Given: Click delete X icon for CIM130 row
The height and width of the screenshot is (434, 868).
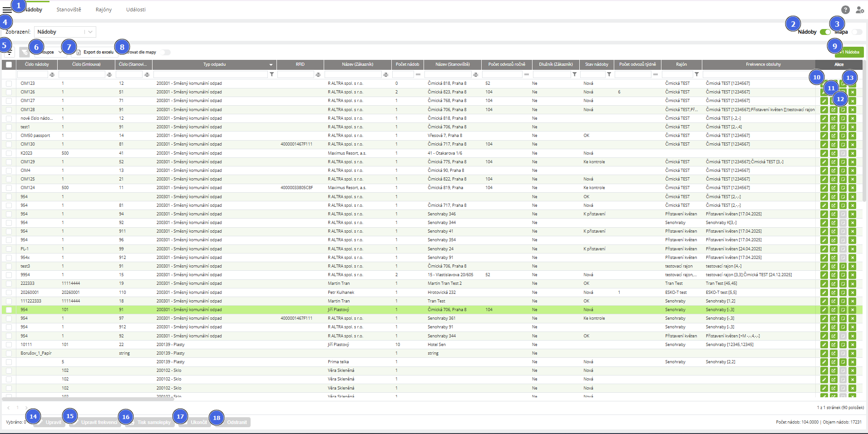Looking at the screenshot, I should coord(852,144).
